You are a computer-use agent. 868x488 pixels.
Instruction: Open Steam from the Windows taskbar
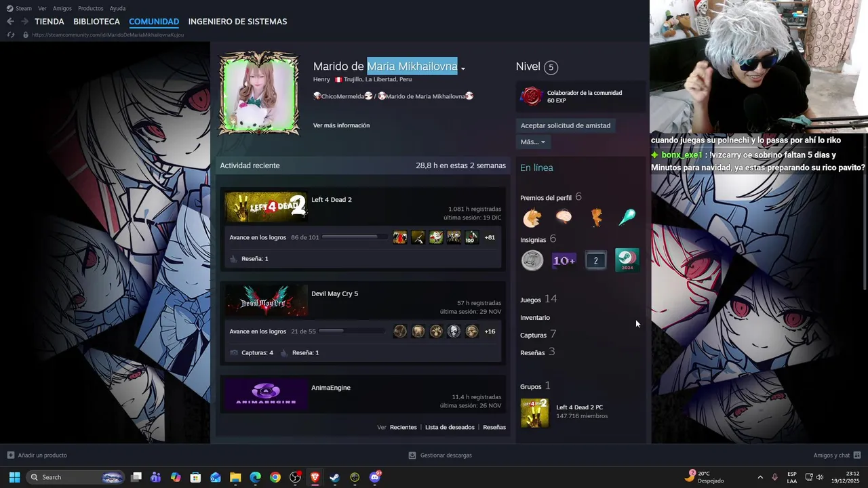pos(334,477)
